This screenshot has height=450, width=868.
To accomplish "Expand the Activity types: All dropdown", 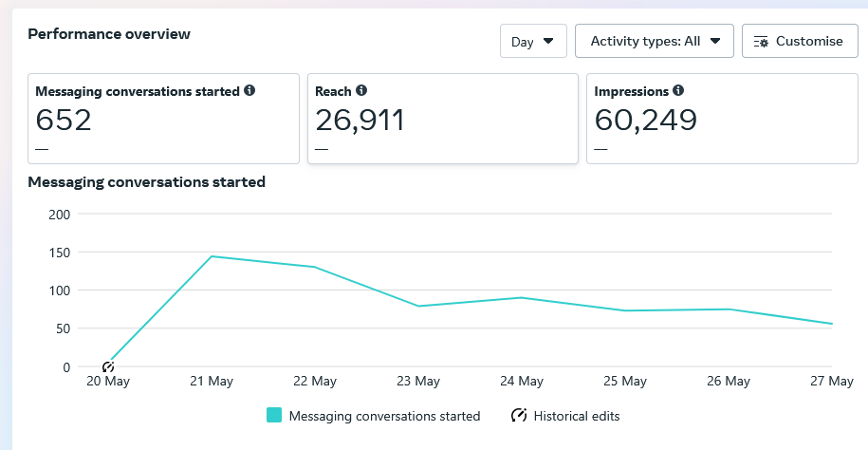I will 655,42.
